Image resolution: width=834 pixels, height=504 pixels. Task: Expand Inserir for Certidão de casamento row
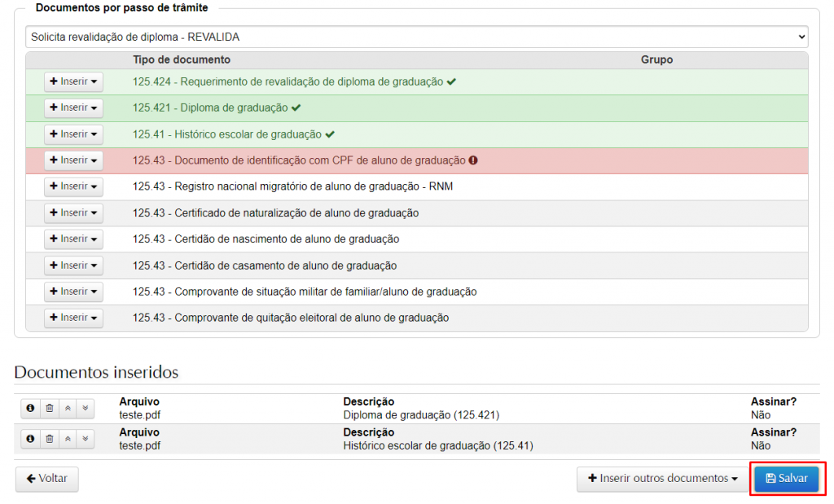tap(73, 265)
